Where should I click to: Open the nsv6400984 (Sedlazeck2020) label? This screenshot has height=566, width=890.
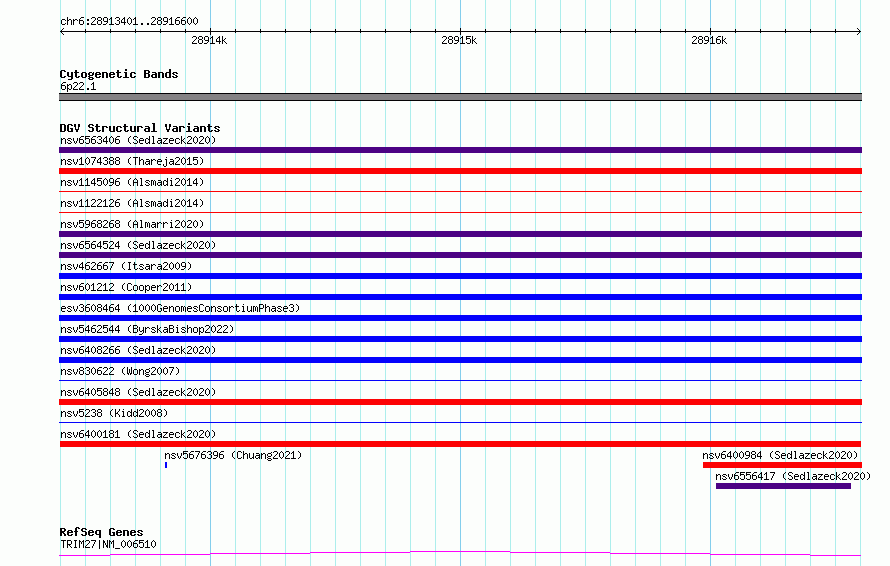point(780,455)
